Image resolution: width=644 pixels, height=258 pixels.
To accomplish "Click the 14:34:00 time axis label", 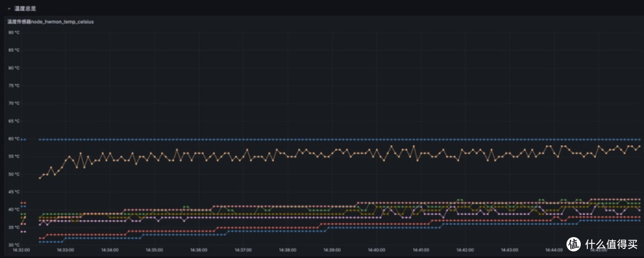I will click(110, 250).
